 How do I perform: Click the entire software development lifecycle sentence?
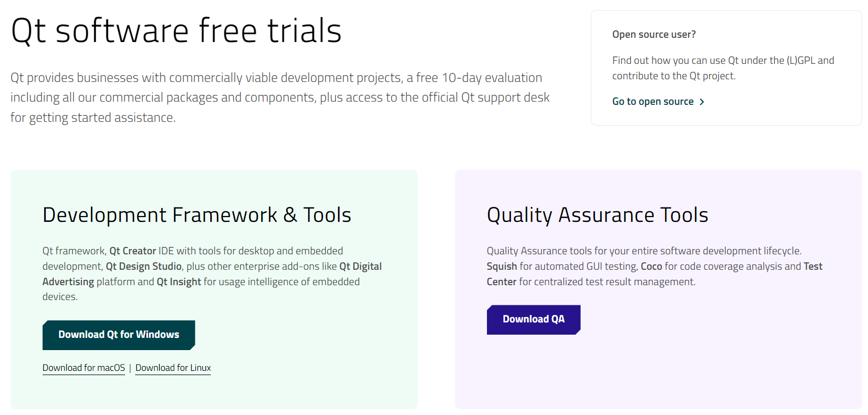[644, 251]
